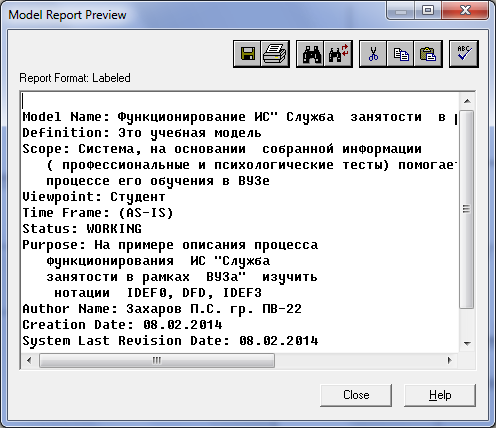Viewport: 496px width, 428px height.
Task: Cut selected text with the scissors icon
Action: pos(373,54)
